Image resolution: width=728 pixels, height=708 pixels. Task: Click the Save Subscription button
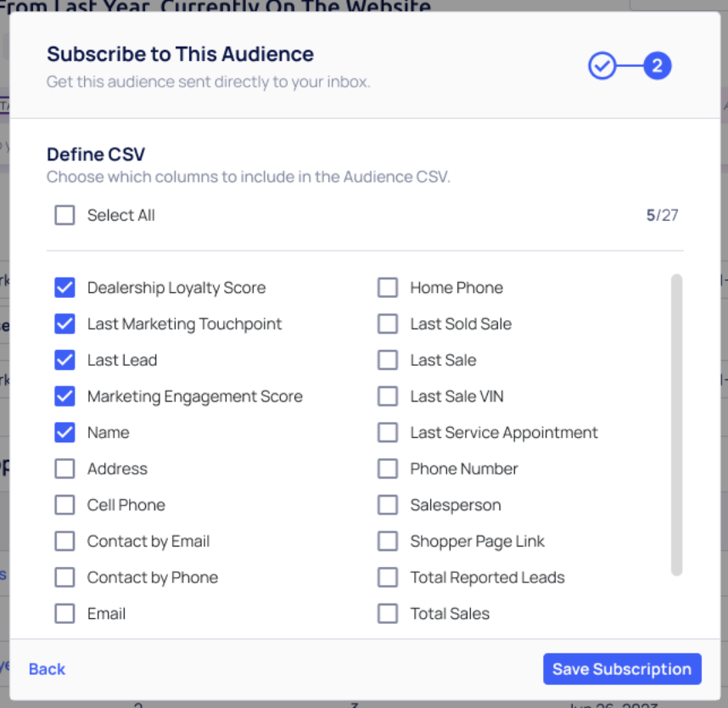pyautogui.click(x=622, y=669)
